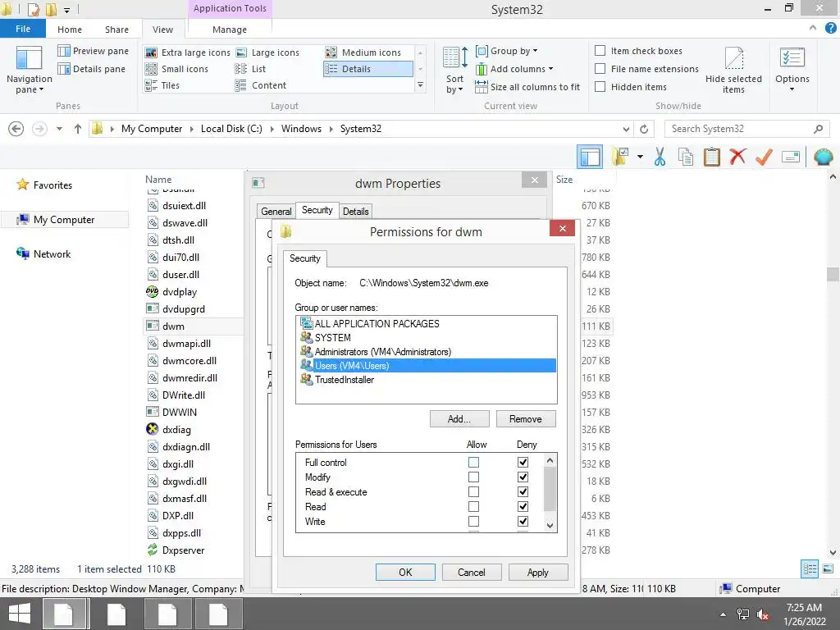The width and height of the screenshot is (840, 630).
Task: Switch layout to Small icons
Action: (x=176, y=69)
